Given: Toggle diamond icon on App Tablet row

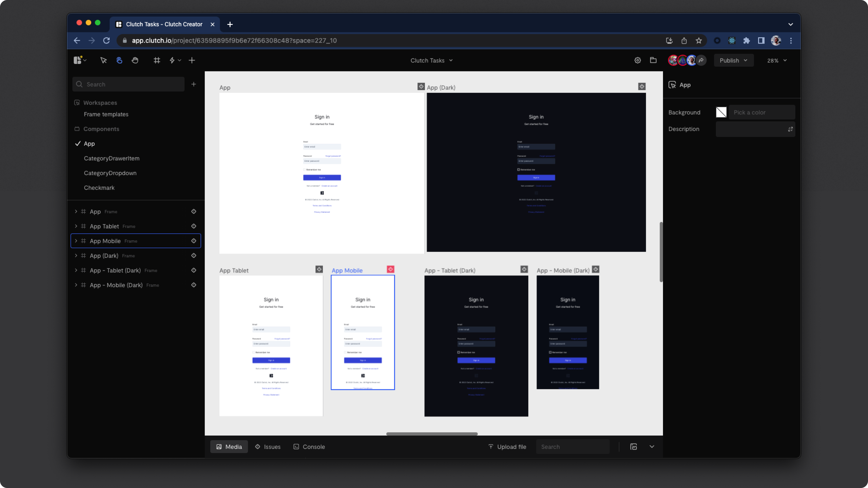Looking at the screenshot, I should point(194,226).
